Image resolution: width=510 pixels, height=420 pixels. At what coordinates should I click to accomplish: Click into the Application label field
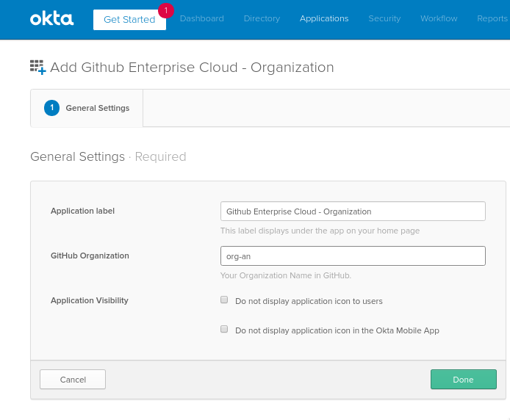[x=353, y=211]
